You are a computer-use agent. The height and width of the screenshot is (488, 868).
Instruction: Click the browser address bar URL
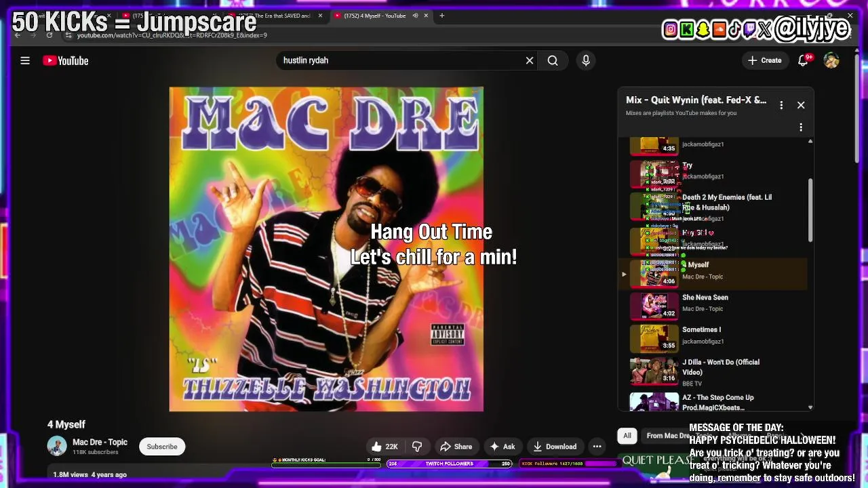pos(172,35)
